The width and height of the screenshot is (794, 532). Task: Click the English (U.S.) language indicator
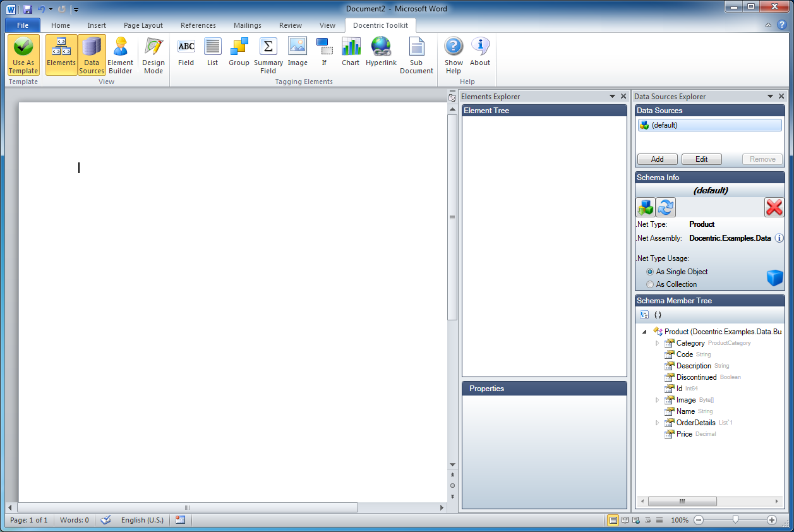click(142, 520)
